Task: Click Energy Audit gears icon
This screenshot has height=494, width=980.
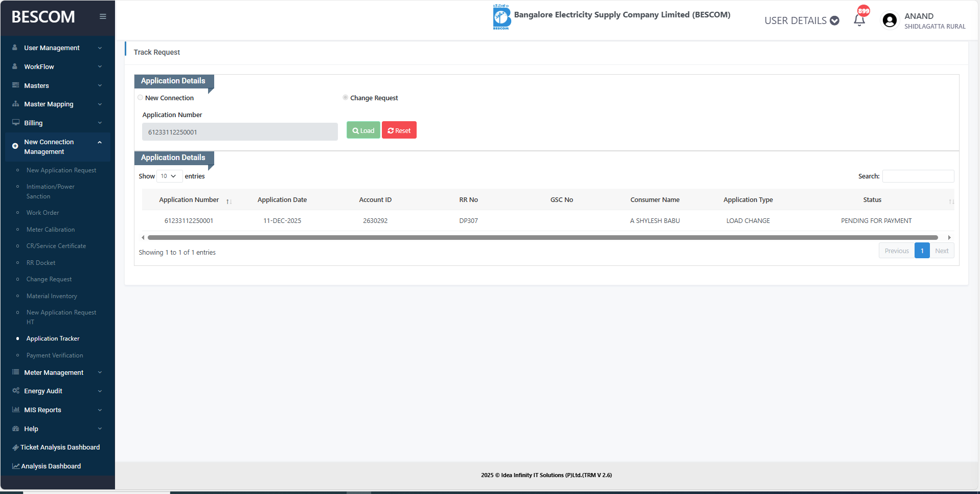Action: tap(15, 391)
